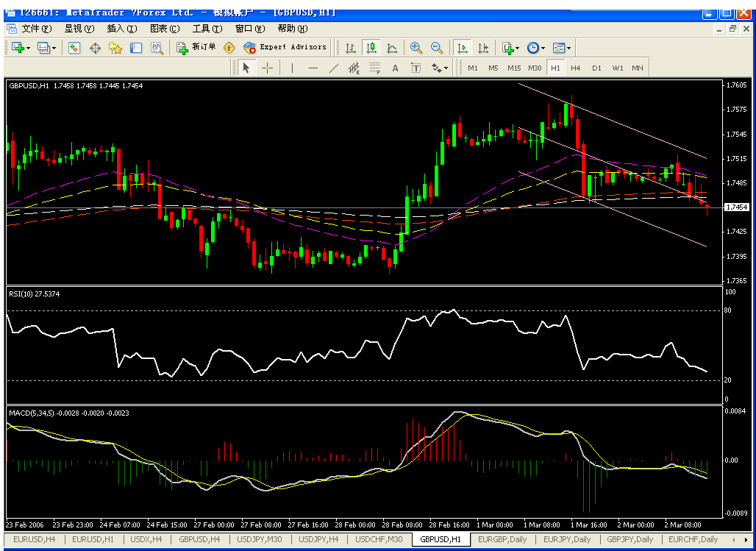
Task: Open the profiles dropdown arrow
Action: pos(54,48)
